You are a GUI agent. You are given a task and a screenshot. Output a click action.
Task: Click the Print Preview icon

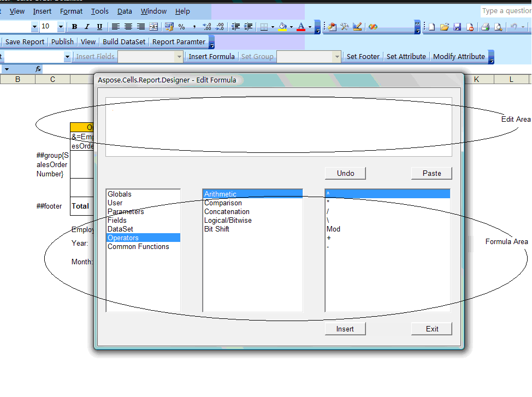click(498, 27)
